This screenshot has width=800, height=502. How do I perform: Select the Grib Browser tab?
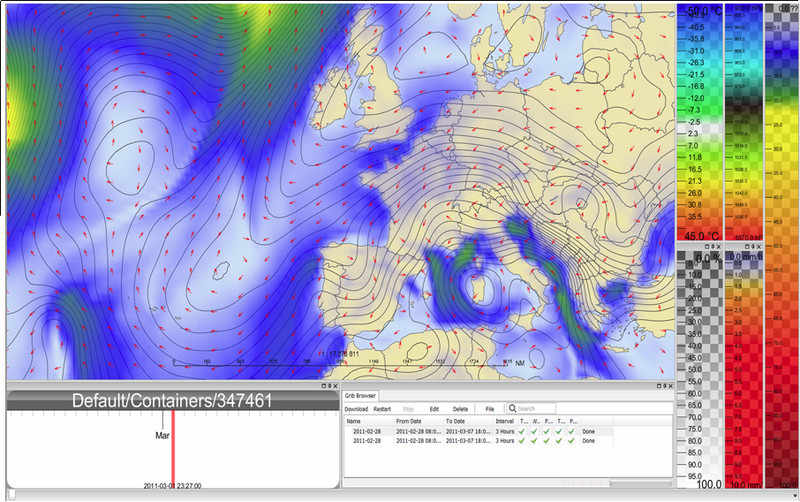tap(361, 397)
